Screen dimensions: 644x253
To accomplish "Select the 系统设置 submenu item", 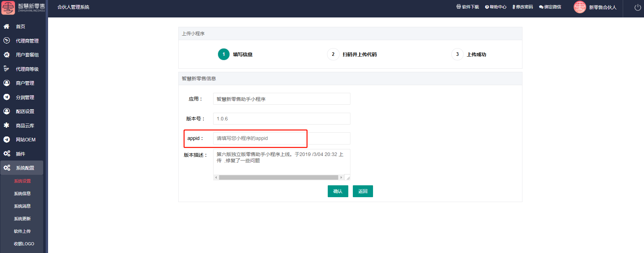I will pyautogui.click(x=22, y=181).
